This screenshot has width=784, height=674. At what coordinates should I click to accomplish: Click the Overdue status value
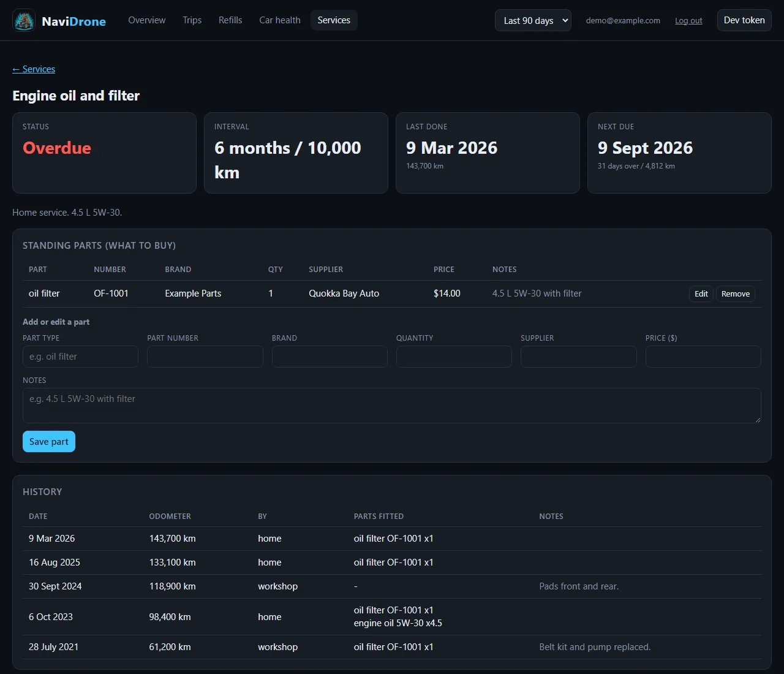[57, 148]
